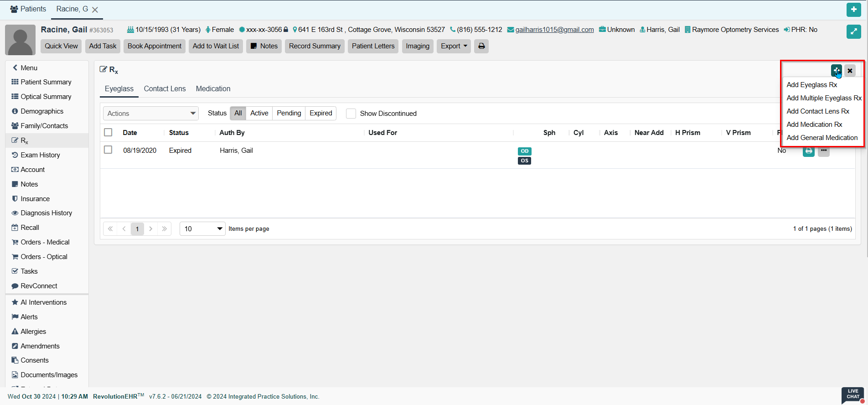Switch to the Medication tab
The image size is (868, 405).
[213, 89]
